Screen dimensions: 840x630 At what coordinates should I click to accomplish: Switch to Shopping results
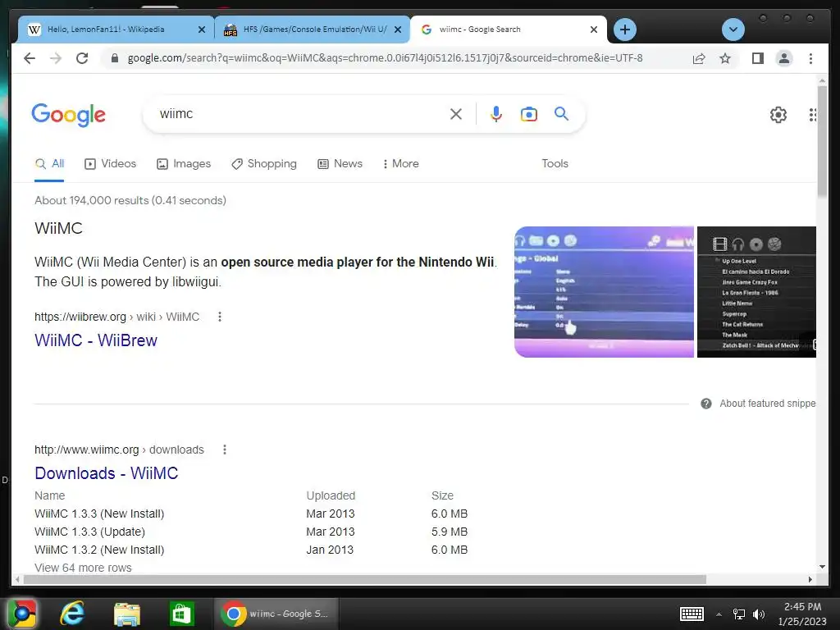[264, 164]
